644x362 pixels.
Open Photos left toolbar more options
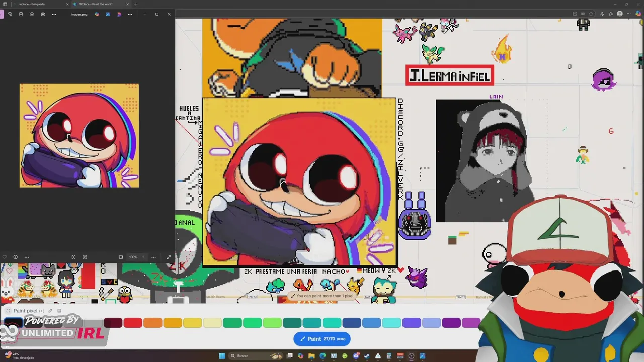tap(54, 14)
